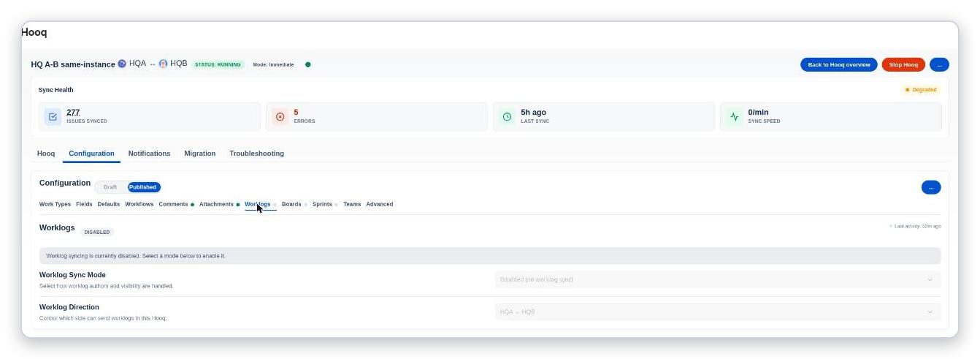Switch to the Hooq tab
The height and width of the screenshot is (359, 980).
(x=46, y=154)
